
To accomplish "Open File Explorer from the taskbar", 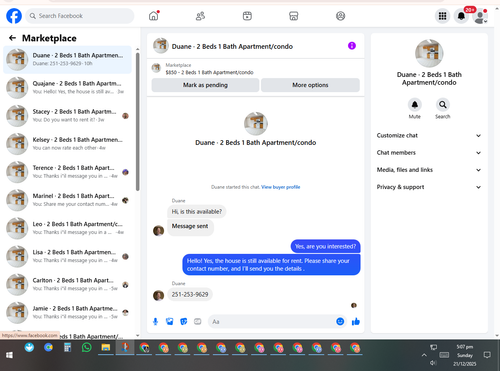I will coord(106,348).
